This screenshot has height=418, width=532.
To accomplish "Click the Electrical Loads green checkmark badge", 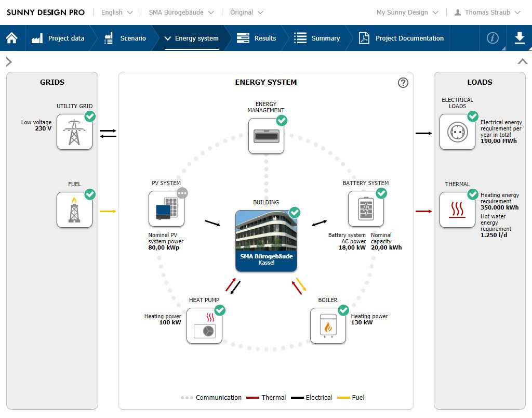I will coord(473,116).
